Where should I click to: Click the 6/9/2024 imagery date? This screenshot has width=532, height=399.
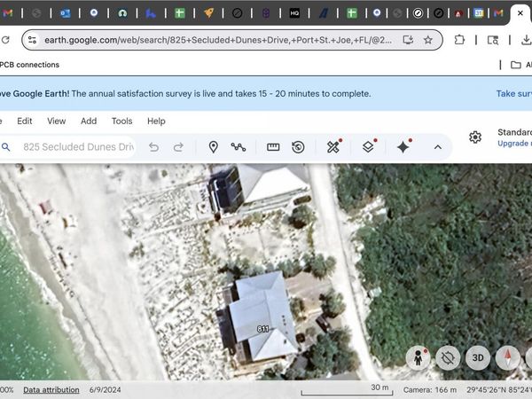coord(105,390)
